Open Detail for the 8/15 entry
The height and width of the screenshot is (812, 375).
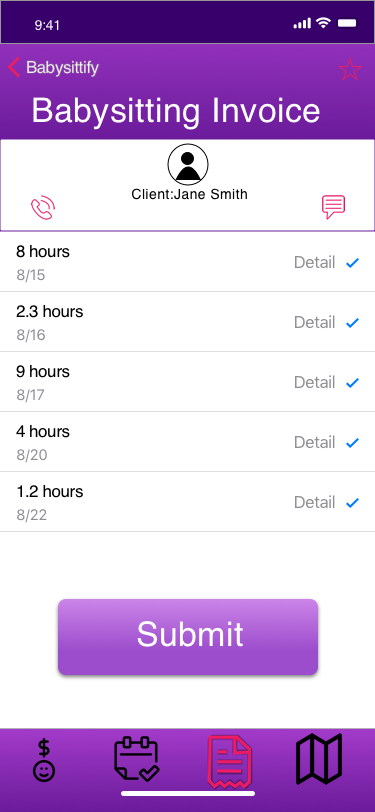pyautogui.click(x=314, y=263)
